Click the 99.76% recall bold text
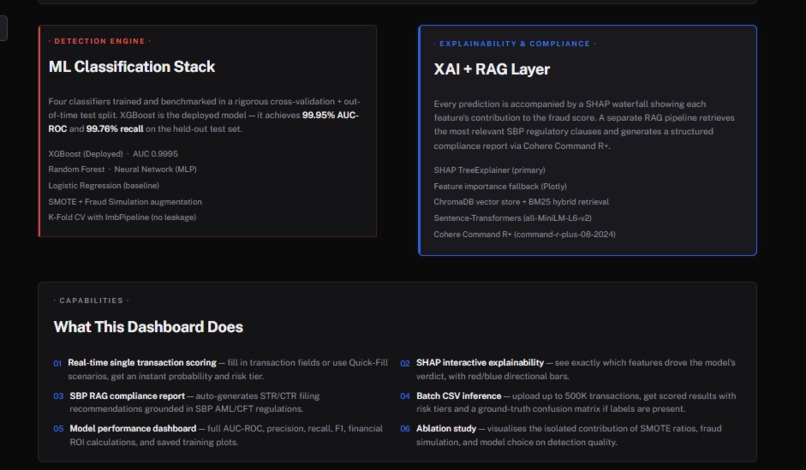 click(115, 129)
